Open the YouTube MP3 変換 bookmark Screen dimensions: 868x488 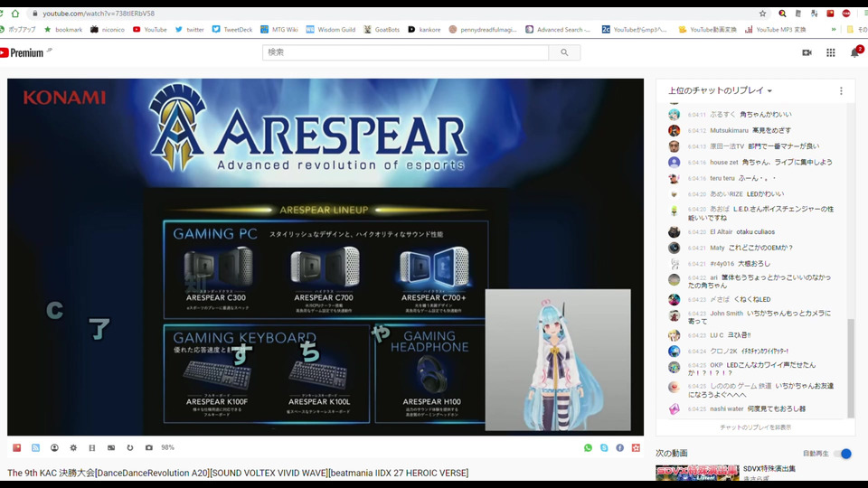(776, 29)
